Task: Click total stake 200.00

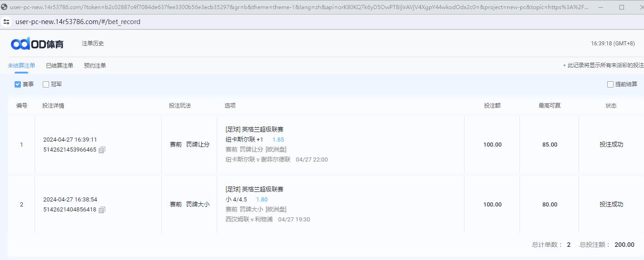Action: tap(624, 245)
